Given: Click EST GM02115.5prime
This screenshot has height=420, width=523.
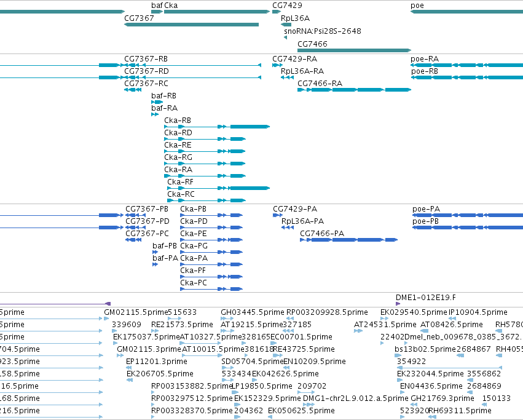Looking at the screenshot, I should [x=136, y=312].
